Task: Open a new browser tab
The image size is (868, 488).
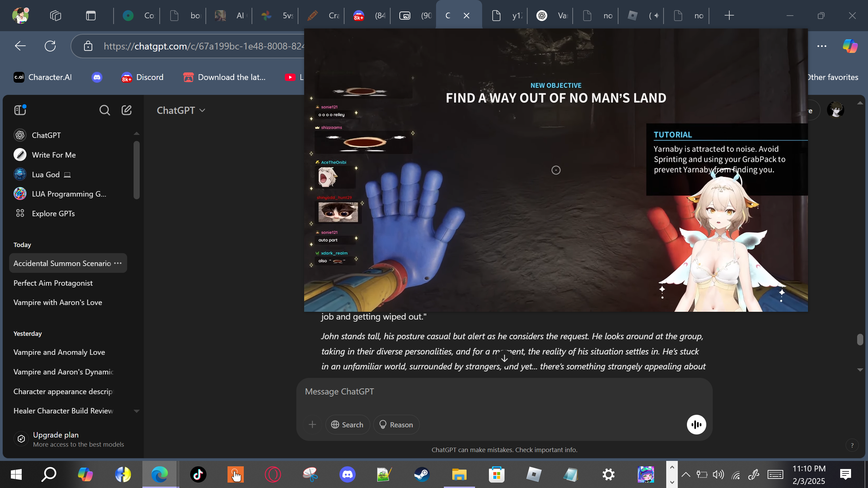Action: pos(729,16)
